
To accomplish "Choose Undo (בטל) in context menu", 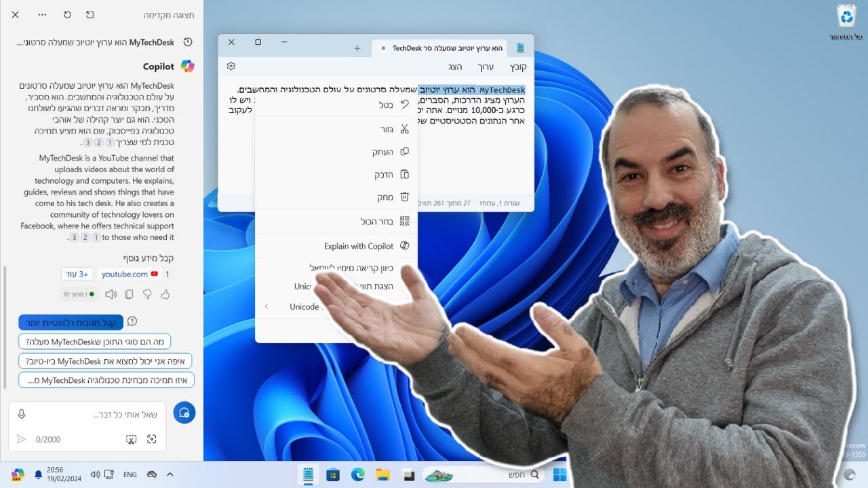I will point(336,105).
